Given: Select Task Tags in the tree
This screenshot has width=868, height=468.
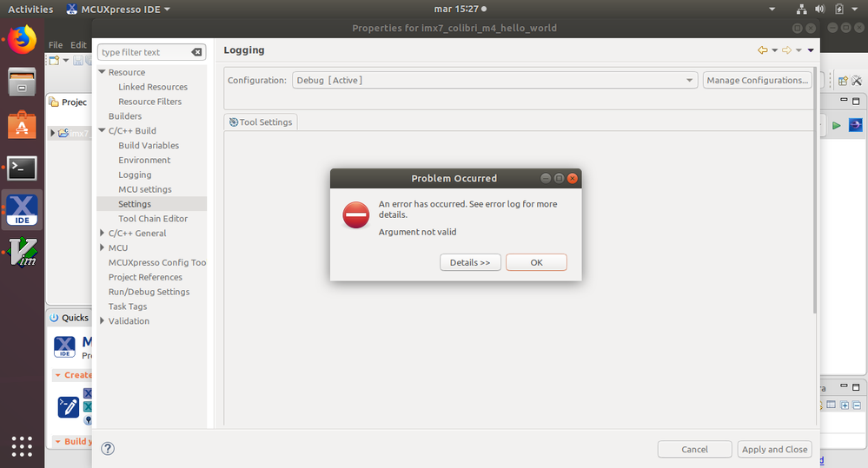Looking at the screenshot, I should 128,307.
